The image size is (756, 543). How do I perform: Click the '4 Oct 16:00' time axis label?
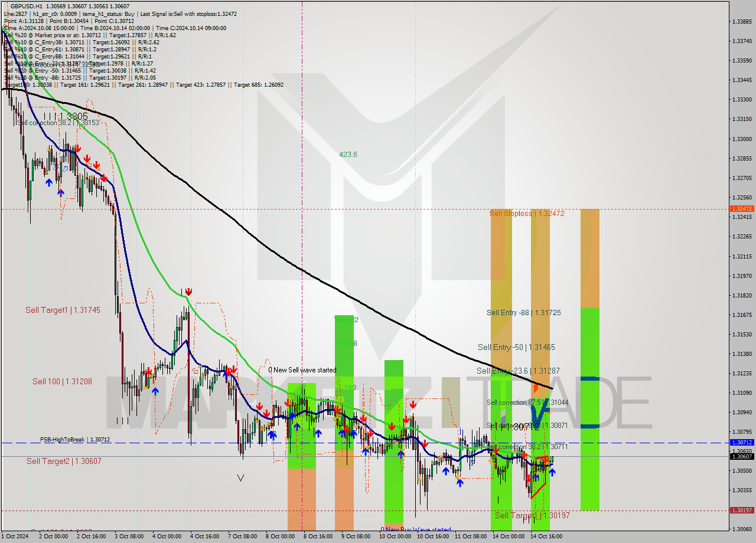coord(204,537)
